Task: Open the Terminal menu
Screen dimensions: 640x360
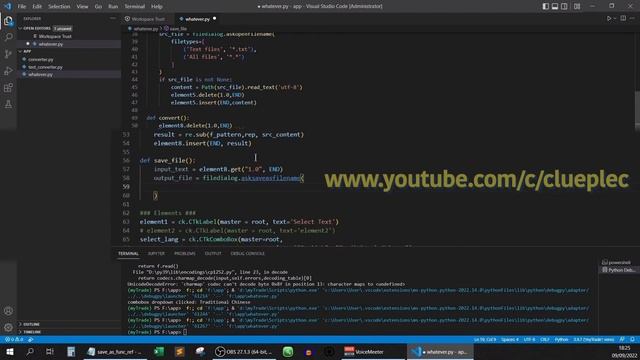Action: click(135, 7)
